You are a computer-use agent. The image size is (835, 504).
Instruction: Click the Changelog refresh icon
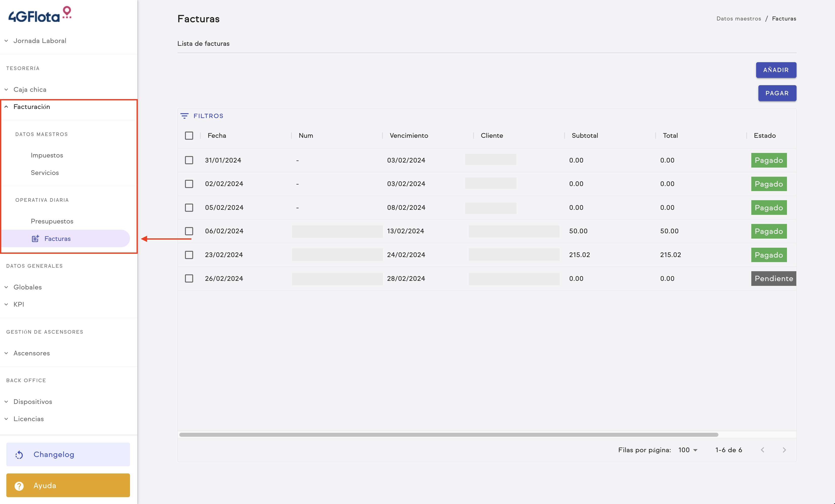tap(19, 454)
